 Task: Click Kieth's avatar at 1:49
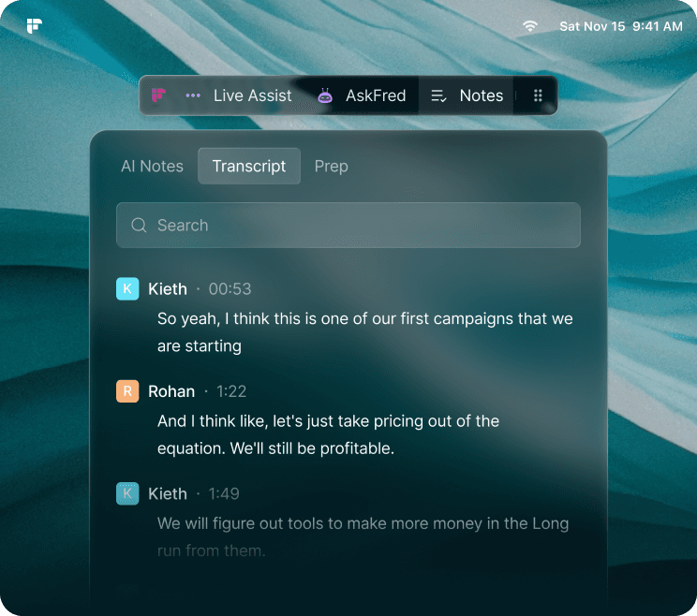tap(127, 493)
